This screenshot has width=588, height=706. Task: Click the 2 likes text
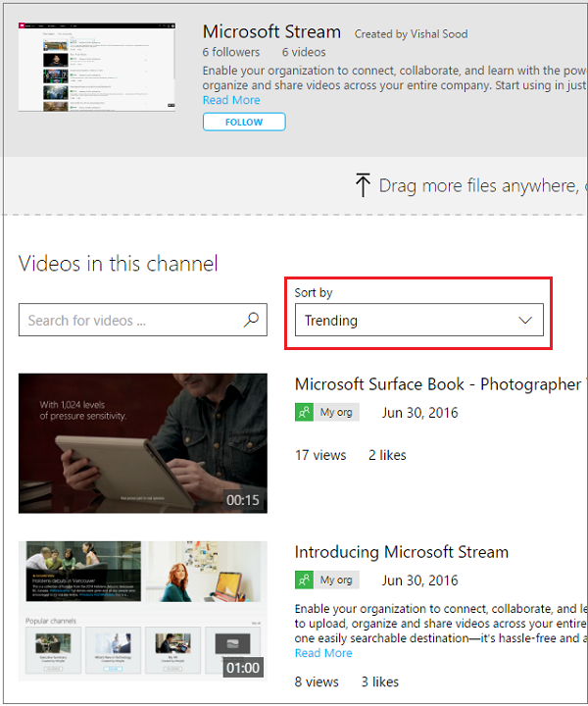click(387, 455)
